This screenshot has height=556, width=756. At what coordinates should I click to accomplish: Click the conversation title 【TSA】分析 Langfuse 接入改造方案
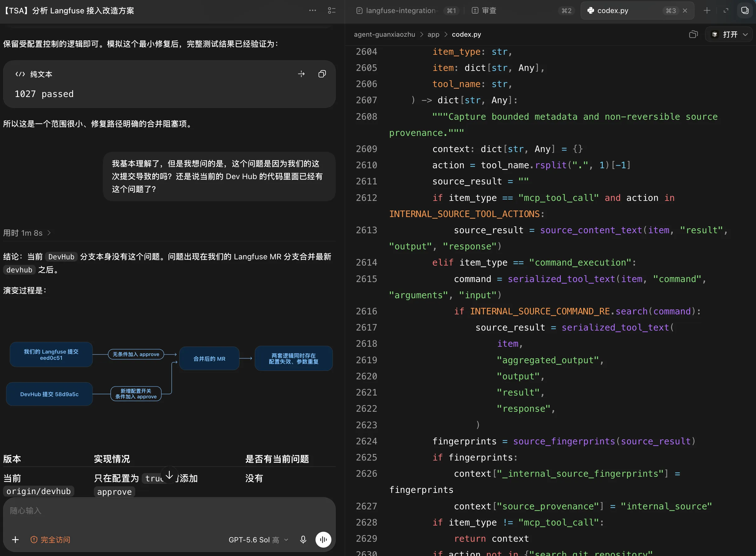coord(69,11)
